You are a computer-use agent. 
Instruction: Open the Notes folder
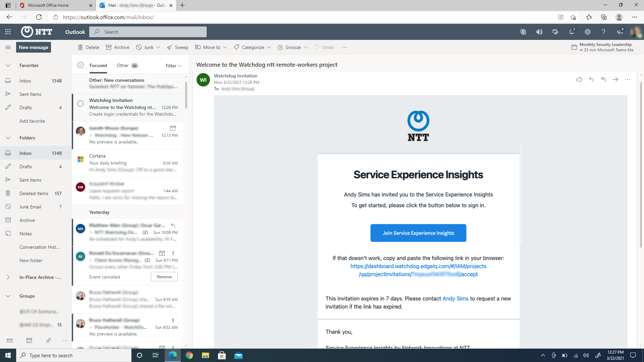[x=36, y=234]
